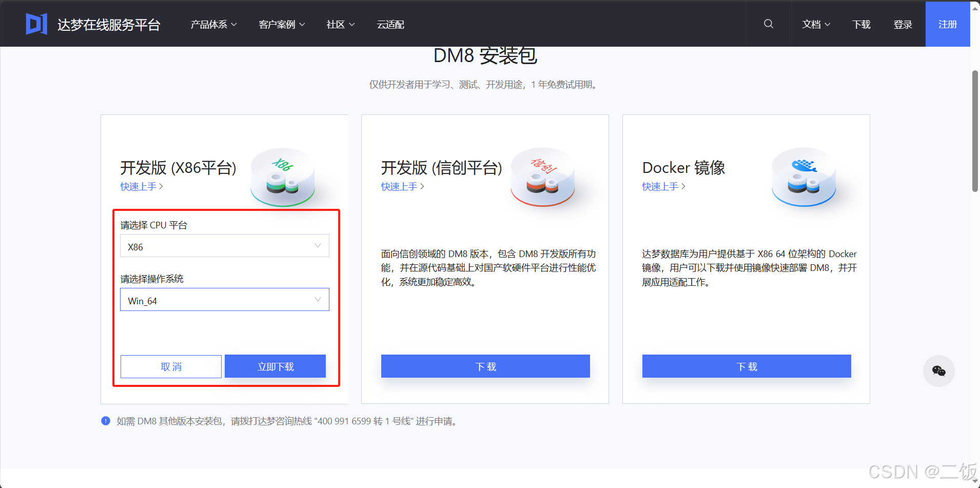Click the 请选择操作系统 label
The height and width of the screenshot is (488, 980).
(x=152, y=279)
